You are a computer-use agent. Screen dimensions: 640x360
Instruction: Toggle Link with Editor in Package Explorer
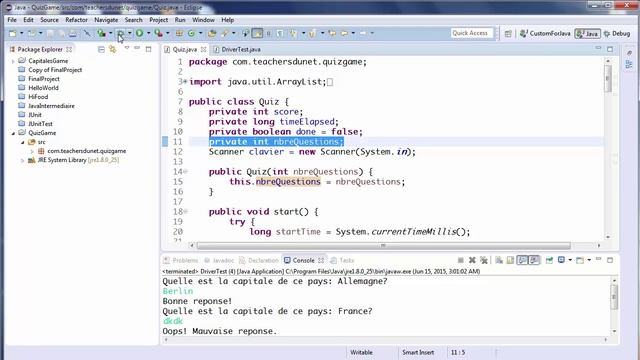pos(112,49)
